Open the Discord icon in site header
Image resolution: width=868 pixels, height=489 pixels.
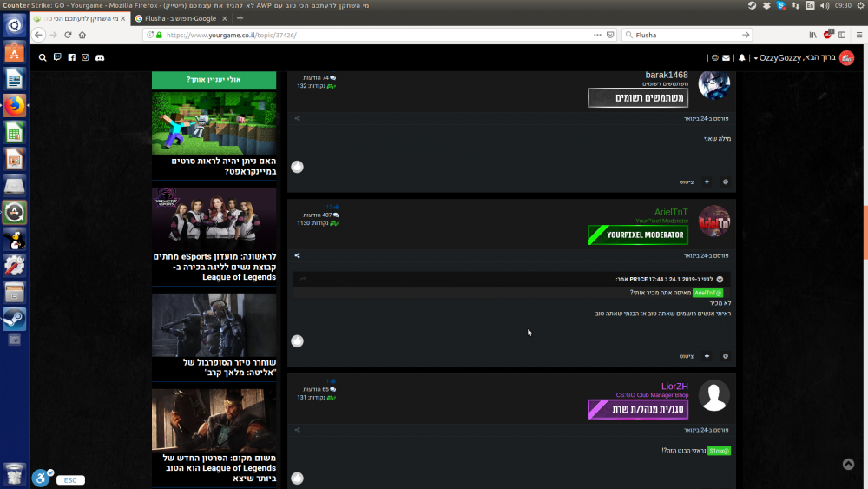100,57
